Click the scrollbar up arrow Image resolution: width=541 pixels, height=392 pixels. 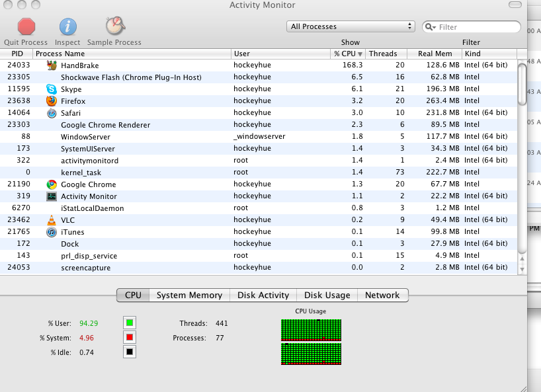point(522,258)
